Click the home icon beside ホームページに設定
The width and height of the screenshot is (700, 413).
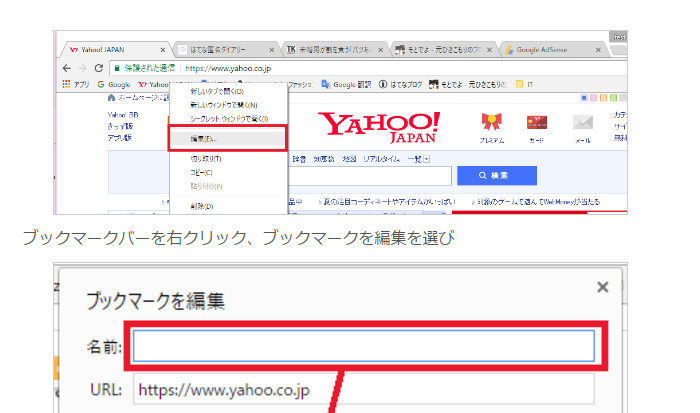(111, 98)
